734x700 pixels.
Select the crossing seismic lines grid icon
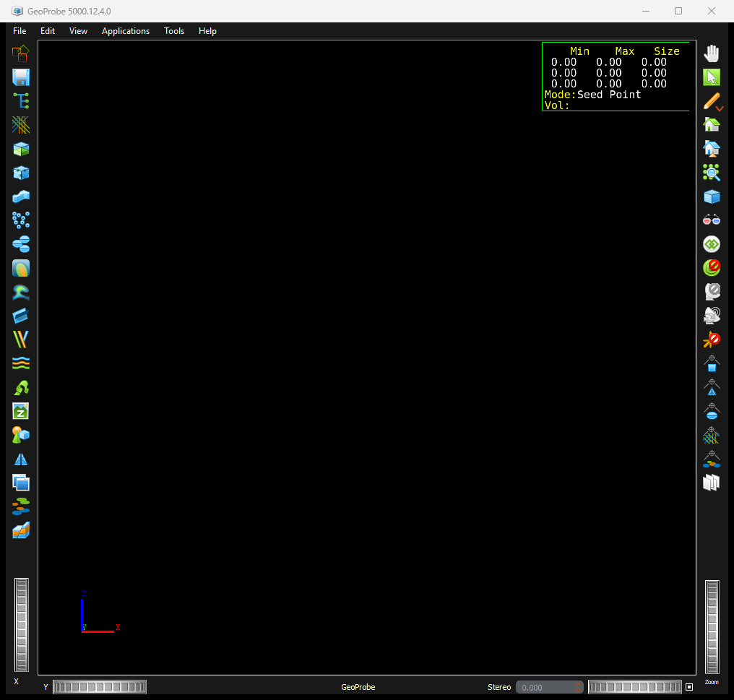21,125
